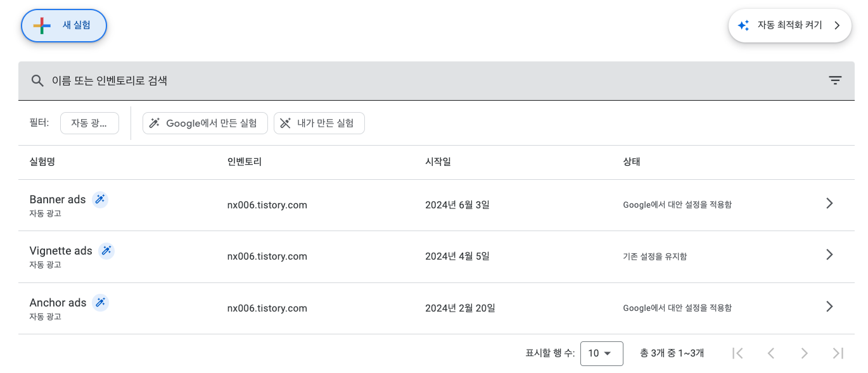Click the edit icon next to Banner ads

tap(100, 199)
